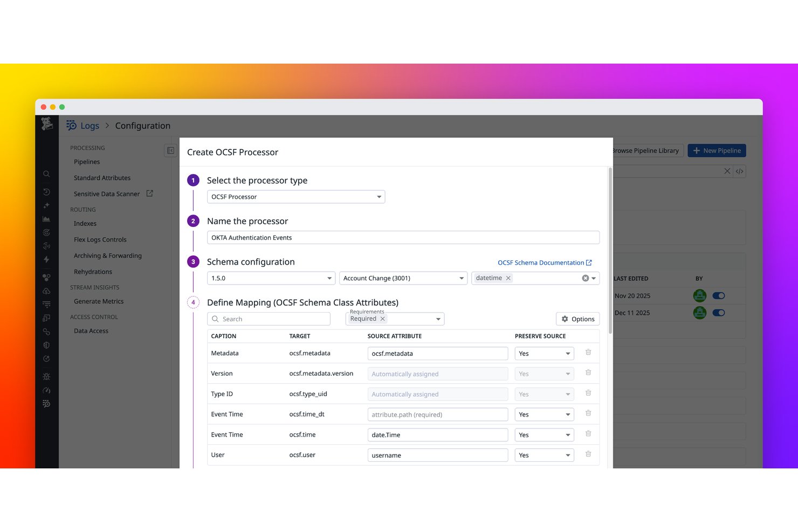This screenshot has height=532, width=798.
Task: Expand the Requirements filter dropdown
Action: point(438,319)
